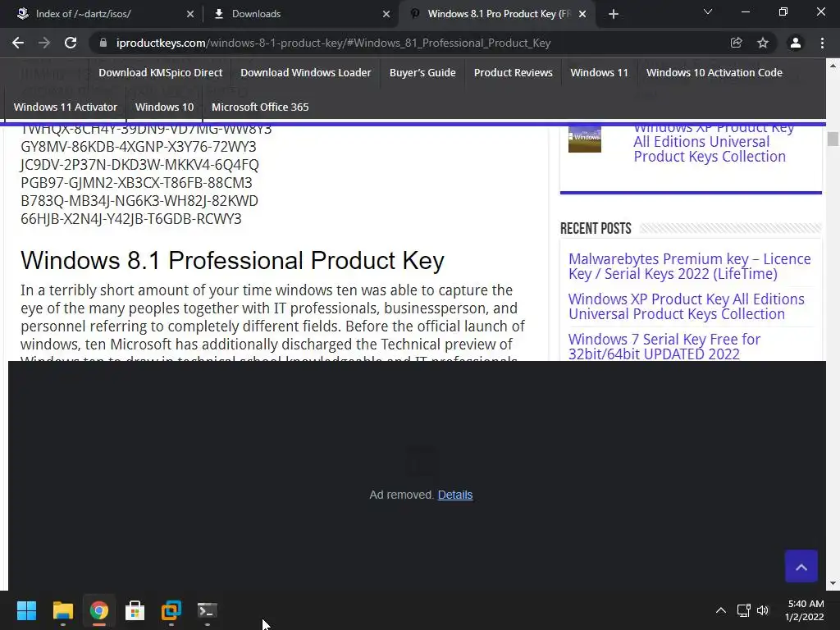Open Buyer's Guide menu item
Image resolution: width=840 pixels, height=630 pixels.
422,72
